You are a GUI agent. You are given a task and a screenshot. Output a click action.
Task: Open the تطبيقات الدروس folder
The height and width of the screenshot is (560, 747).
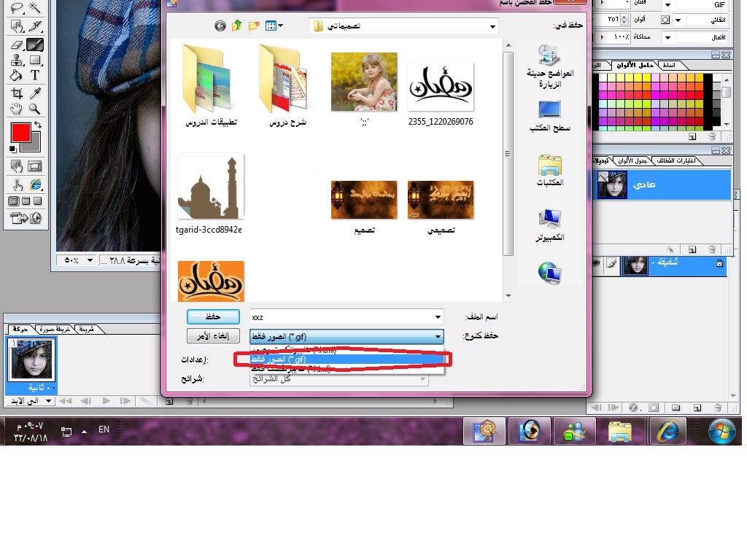pos(209,84)
